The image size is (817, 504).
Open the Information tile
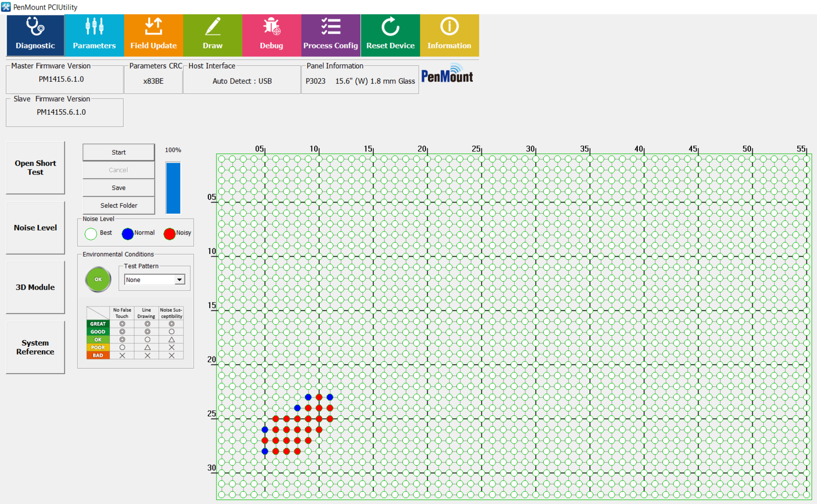click(x=449, y=35)
